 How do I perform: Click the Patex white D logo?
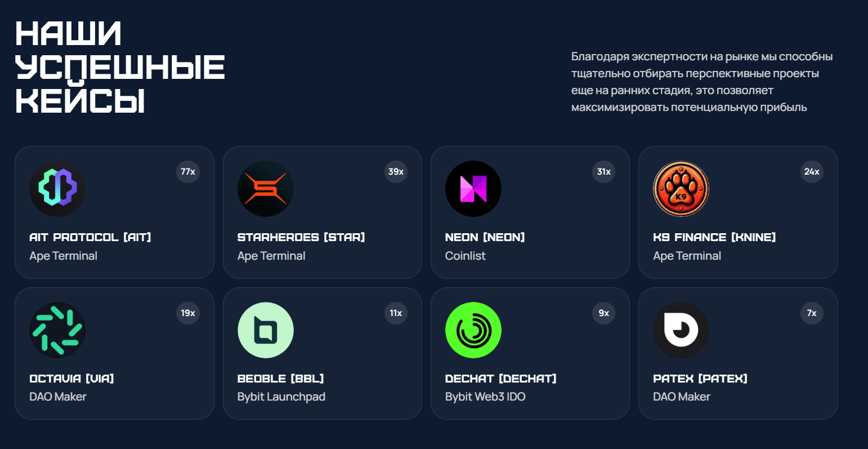pyautogui.click(x=681, y=330)
